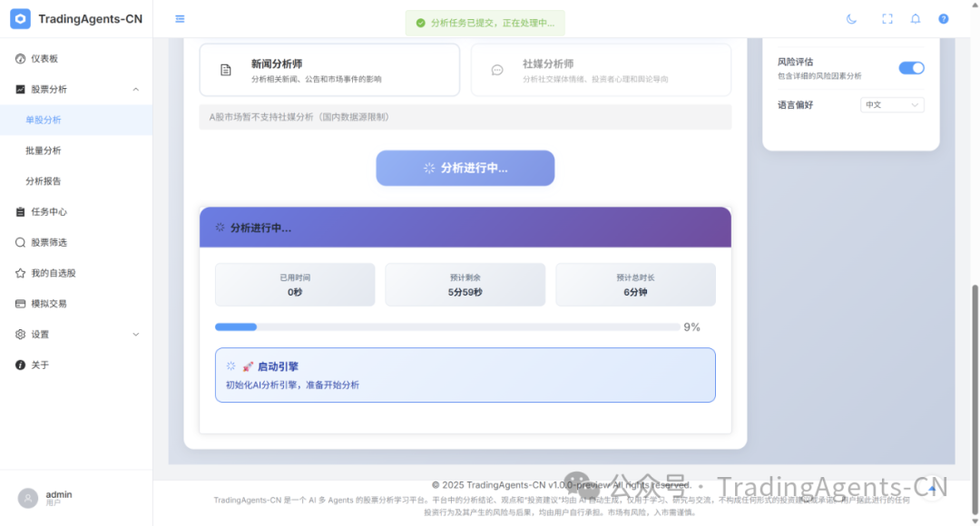Click the 分析进行中 button
This screenshot has width=980, height=526.
tap(465, 168)
